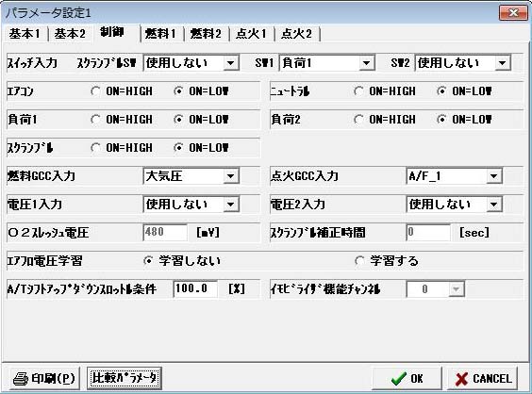Select ON=HIGH radio for 負荷2
This screenshot has width=532, height=394.
(x=358, y=120)
